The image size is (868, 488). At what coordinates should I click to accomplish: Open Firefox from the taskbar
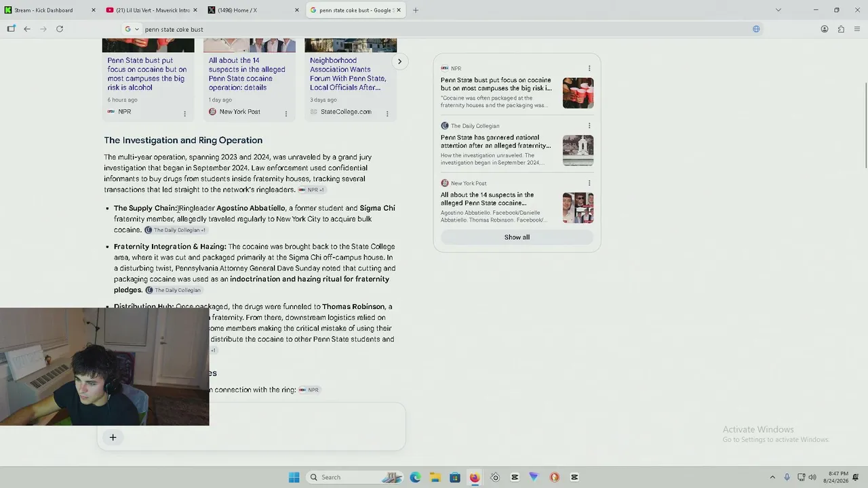pyautogui.click(x=475, y=477)
